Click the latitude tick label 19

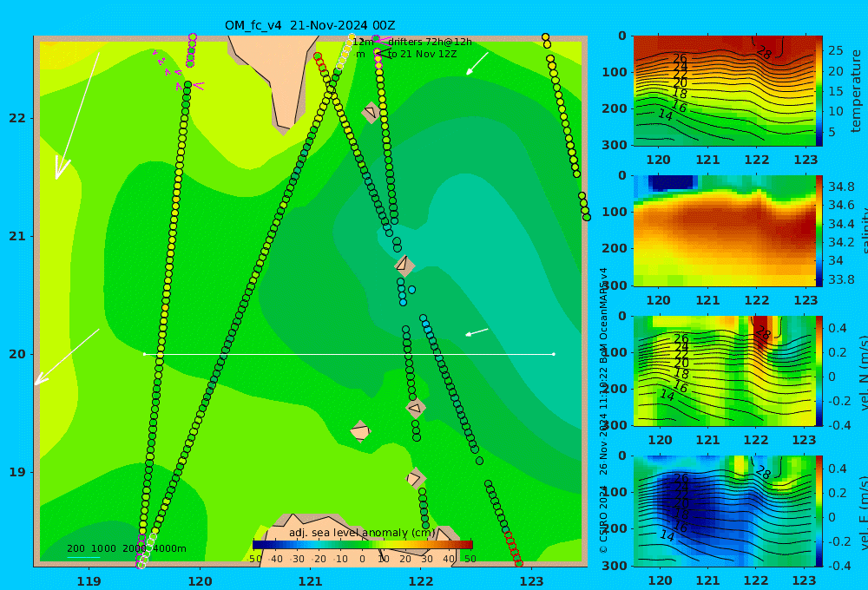pyautogui.click(x=16, y=472)
